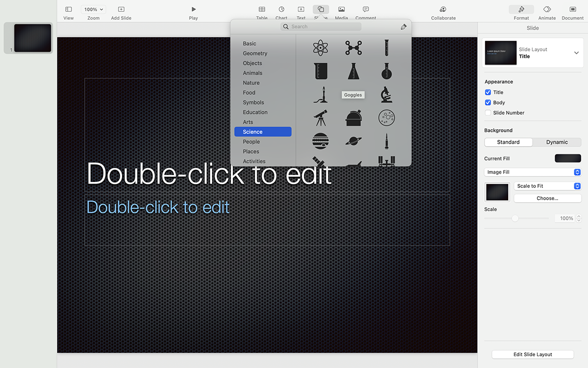Expand the Scale to Fit dropdown
Screen dimensions: 588x368
click(547, 186)
